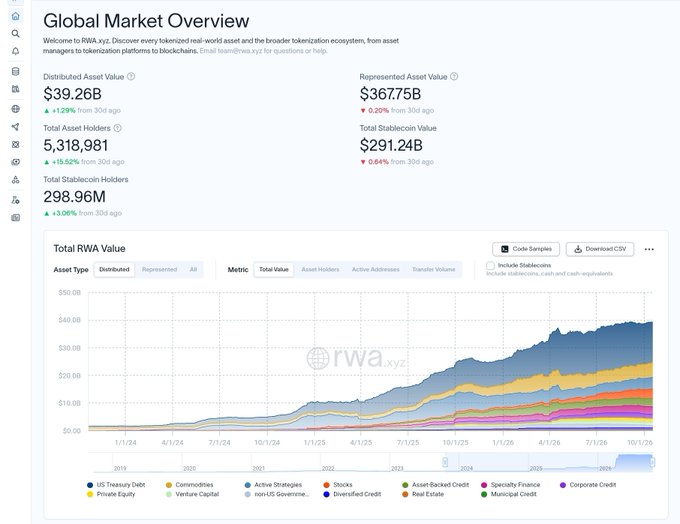Click the $291.24B stablecoin value
Viewport: 680px width, 524px height.
coord(391,145)
